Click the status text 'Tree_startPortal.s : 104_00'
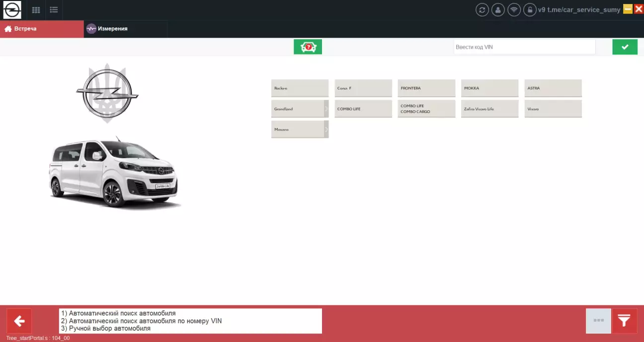This screenshot has width=644, height=342. tap(38, 338)
